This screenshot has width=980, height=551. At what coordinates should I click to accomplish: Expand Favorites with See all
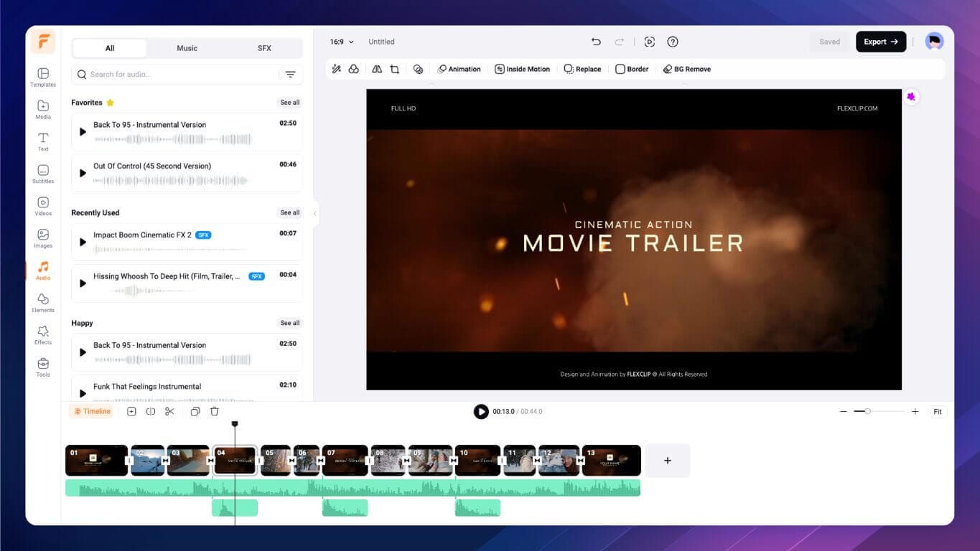(290, 103)
